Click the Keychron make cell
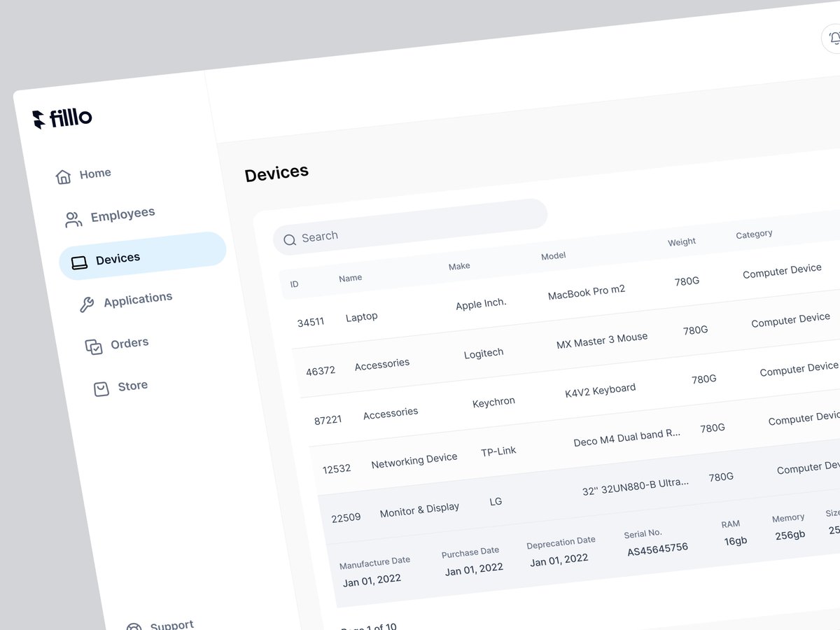Viewport: 840px width, 630px height. [493, 402]
